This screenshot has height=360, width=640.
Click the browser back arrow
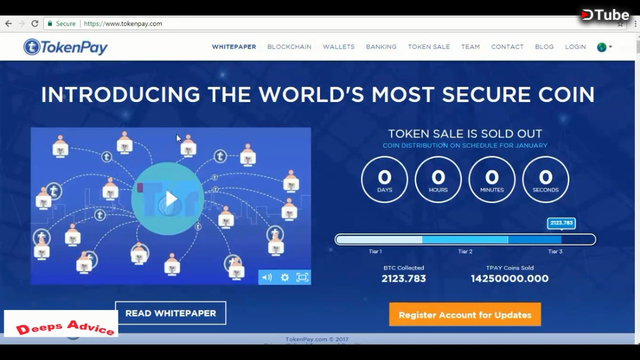pyautogui.click(x=8, y=24)
